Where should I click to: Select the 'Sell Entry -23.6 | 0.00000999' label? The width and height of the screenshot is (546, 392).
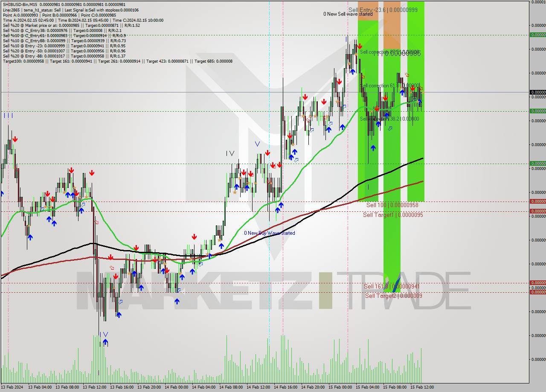pos(383,10)
